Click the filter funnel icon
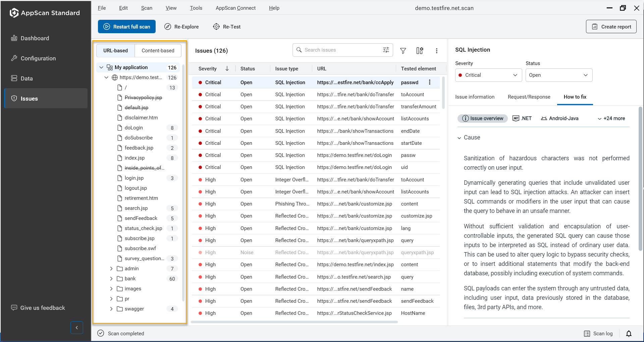Image resolution: width=644 pixels, height=342 pixels. [x=403, y=51]
